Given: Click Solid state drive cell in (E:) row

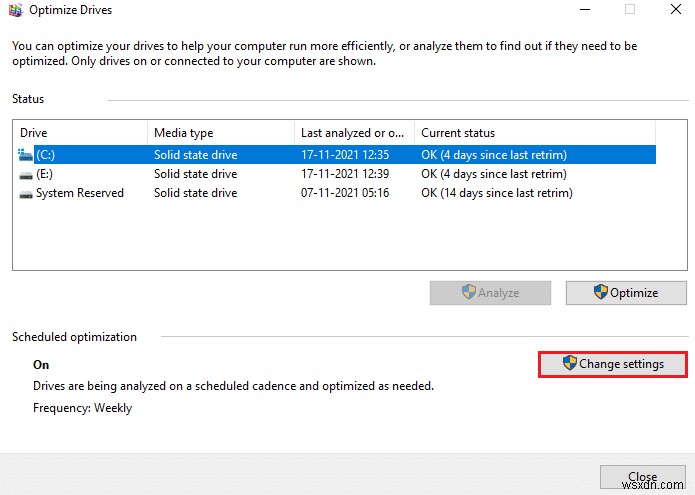Looking at the screenshot, I should [x=195, y=174].
